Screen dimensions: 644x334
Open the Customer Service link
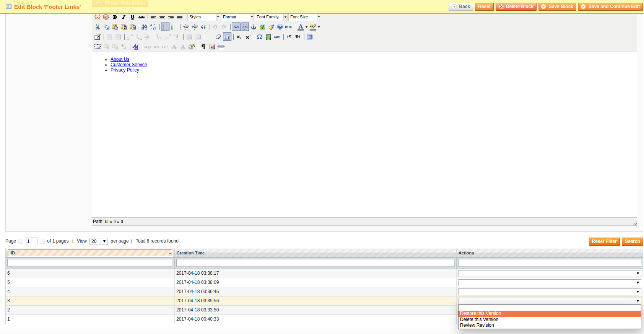point(128,65)
